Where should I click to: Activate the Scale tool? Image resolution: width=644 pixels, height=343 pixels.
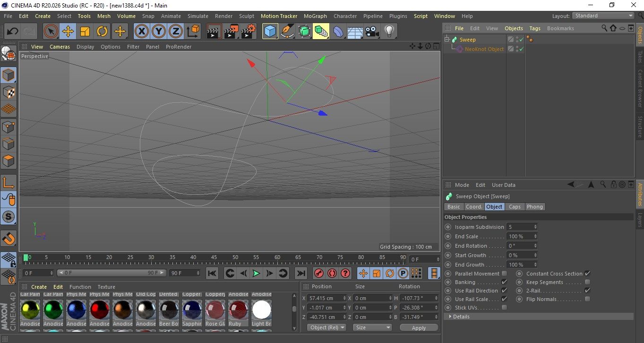[85, 32]
